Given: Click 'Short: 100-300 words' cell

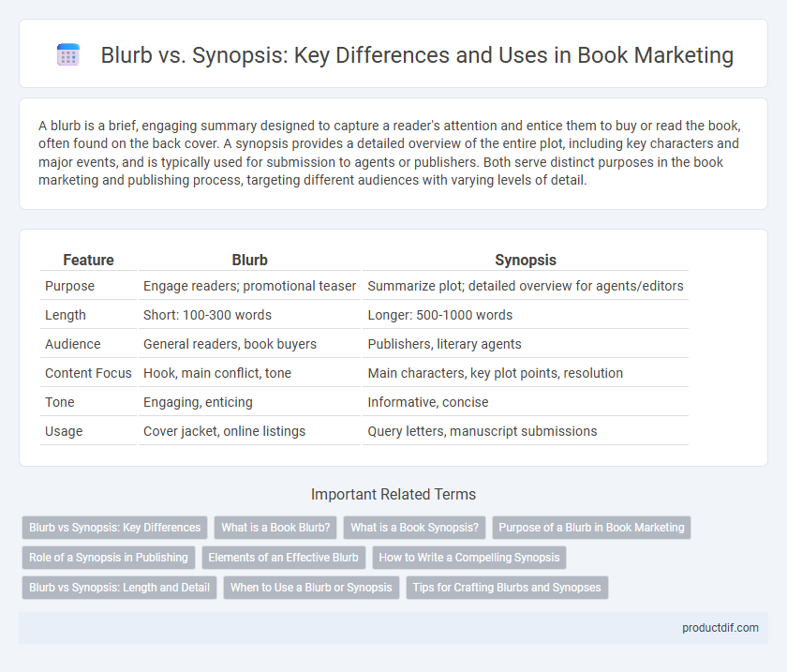Looking at the screenshot, I should (x=249, y=315).
